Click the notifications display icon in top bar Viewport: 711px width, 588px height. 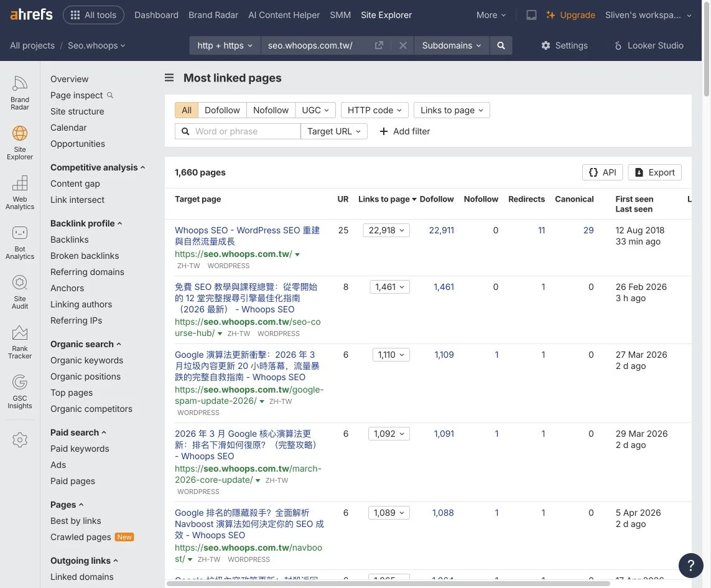531,15
